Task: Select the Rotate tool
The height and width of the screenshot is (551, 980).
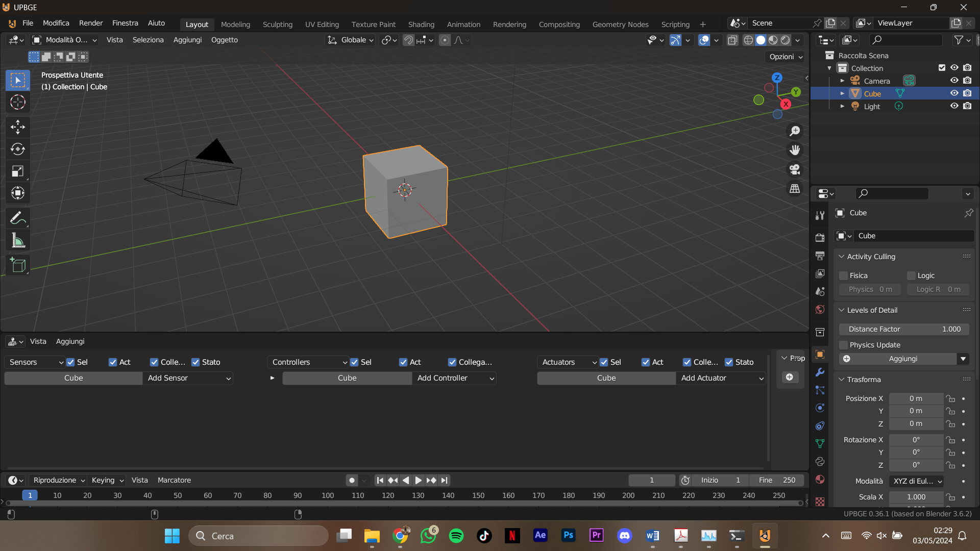Action: (x=18, y=149)
